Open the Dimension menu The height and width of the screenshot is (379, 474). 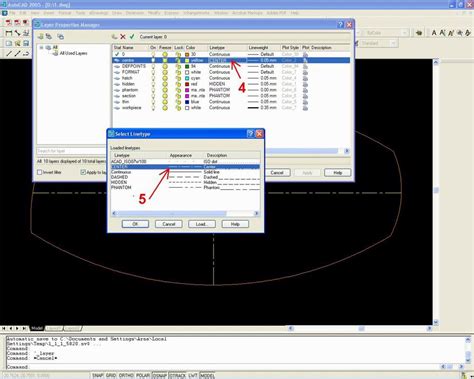coord(135,13)
